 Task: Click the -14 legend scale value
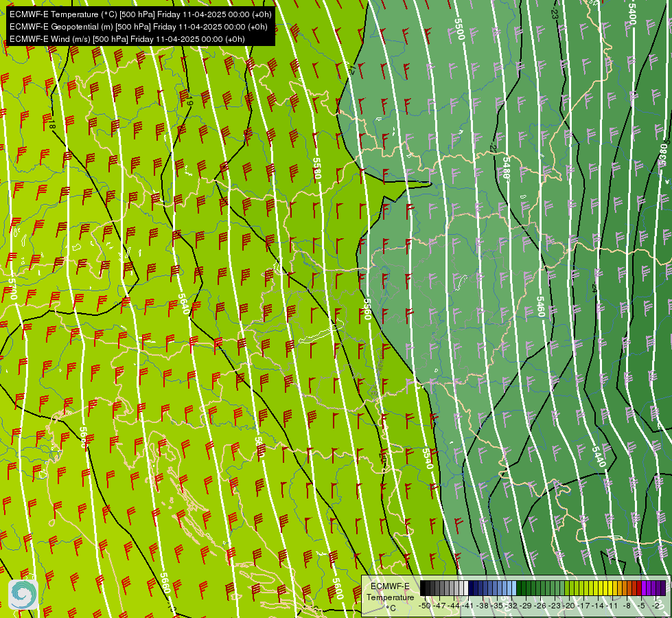[x=597, y=606]
